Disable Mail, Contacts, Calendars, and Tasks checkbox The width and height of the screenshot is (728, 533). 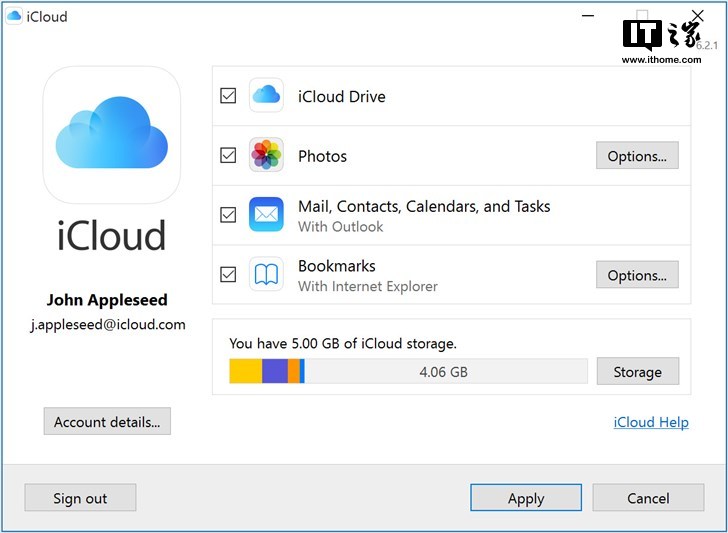coord(228,215)
